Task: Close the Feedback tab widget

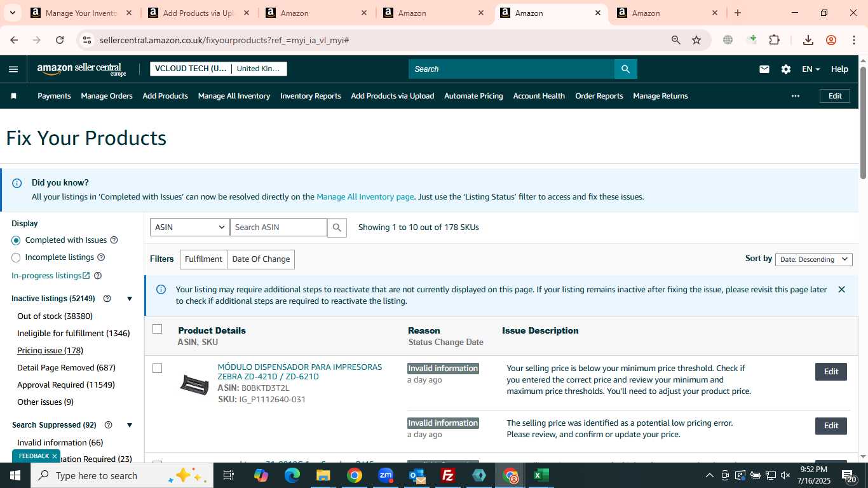Action: pyautogui.click(x=55, y=456)
